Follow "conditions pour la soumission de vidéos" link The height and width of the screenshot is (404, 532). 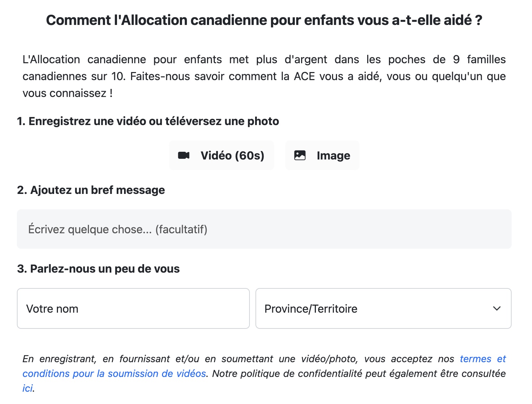(x=114, y=373)
